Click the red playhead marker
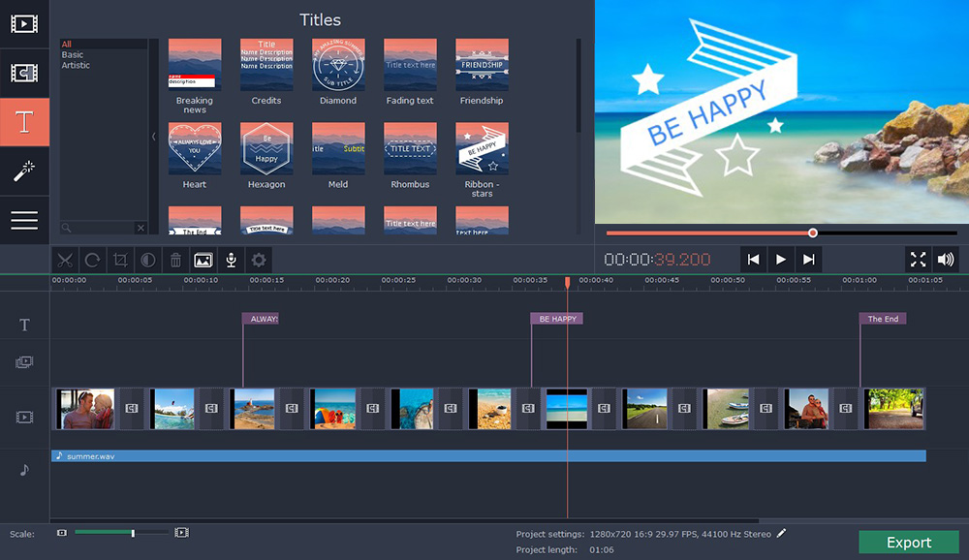 point(567,282)
